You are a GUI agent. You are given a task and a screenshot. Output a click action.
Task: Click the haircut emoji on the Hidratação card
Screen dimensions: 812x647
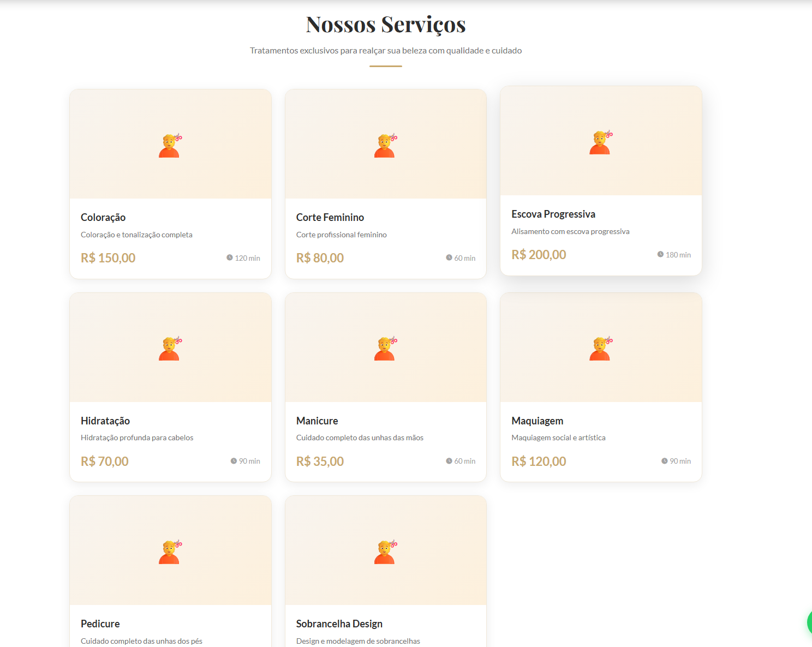tap(170, 349)
